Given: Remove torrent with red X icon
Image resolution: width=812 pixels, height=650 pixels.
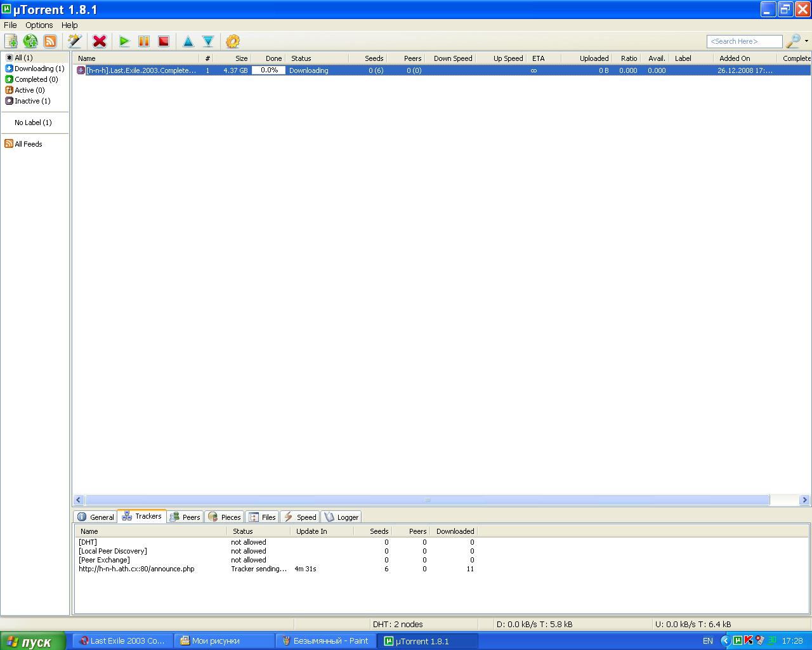Looking at the screenshot, I should pyautogui.click(x=100, y=41).
